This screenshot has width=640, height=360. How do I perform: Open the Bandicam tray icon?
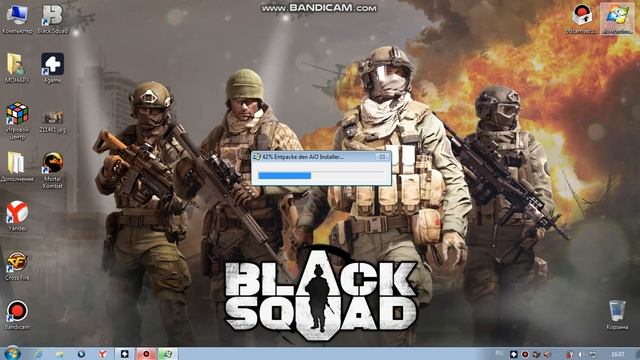pyautogui.click(x=525, y=354)
